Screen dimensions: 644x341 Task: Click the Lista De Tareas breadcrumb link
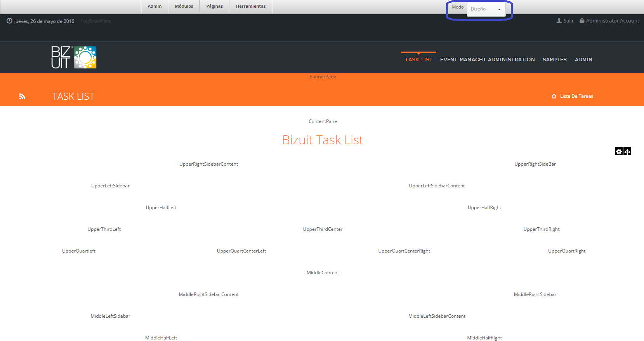576,96
